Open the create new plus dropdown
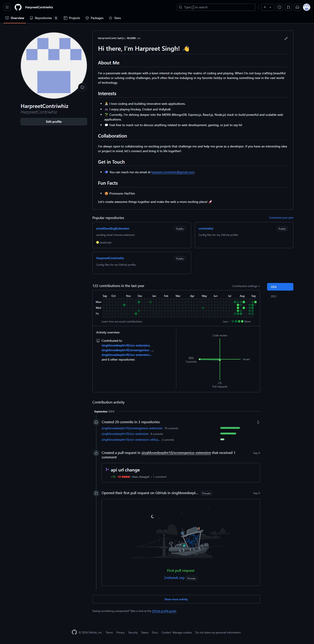 point(267,7)
